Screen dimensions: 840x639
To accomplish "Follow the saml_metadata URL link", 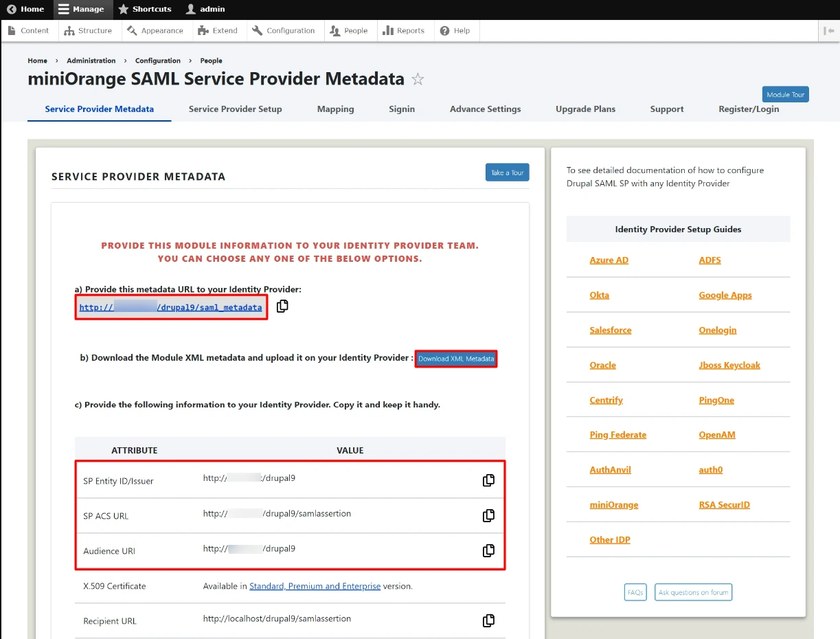I will click(170, 308).
